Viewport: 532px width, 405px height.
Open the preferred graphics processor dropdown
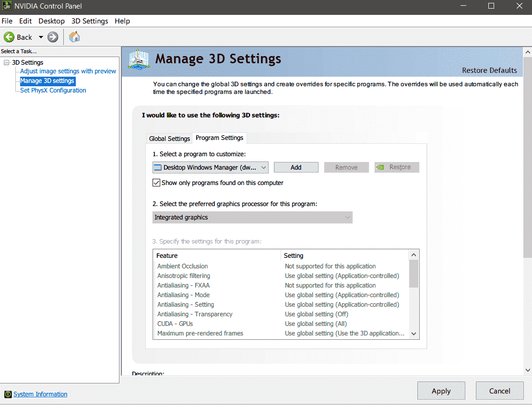(252, 217)
